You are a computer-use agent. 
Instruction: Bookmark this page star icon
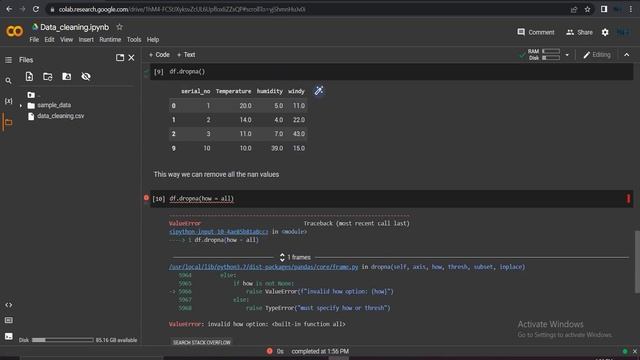[x=587, y=9]
